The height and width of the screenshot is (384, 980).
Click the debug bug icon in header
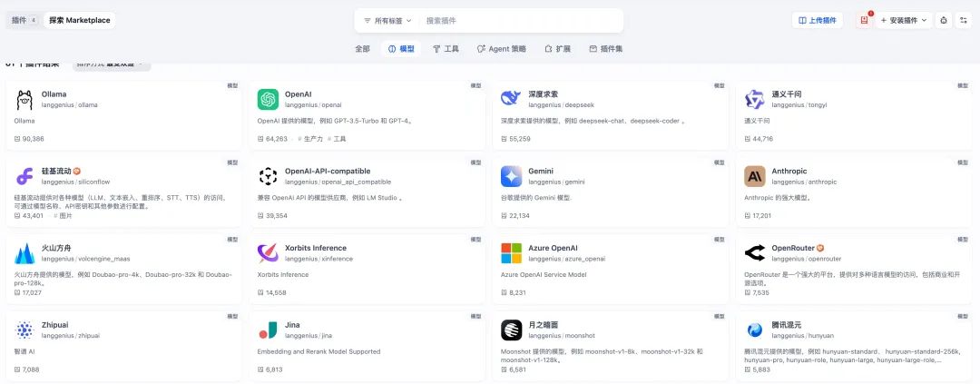point(943,20)
